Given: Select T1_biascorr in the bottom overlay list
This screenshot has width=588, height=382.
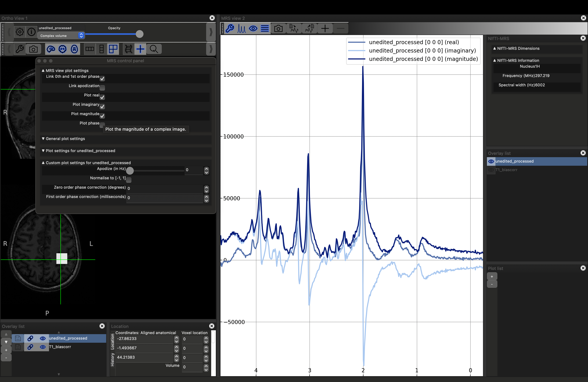Looking at the screenshot, I should point(60,347).
